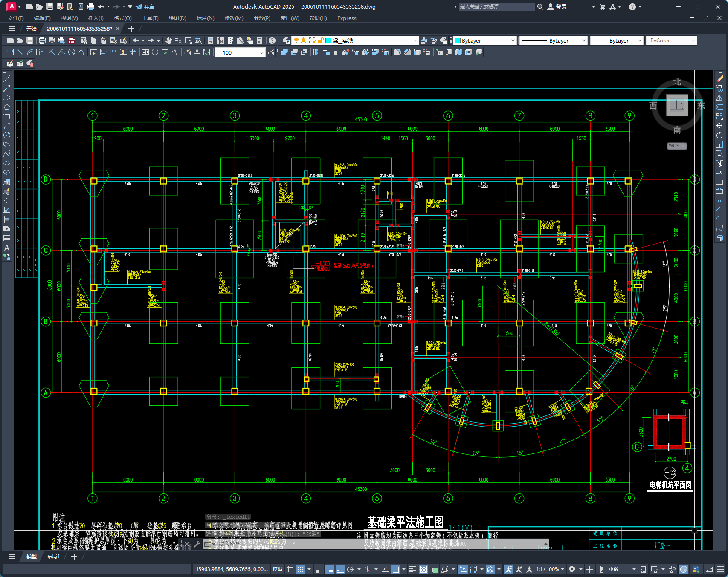The height and width of the screenshot is (577, 728).
Task: Select the Arc Length dimension tool
Action: tap(30, 52)
